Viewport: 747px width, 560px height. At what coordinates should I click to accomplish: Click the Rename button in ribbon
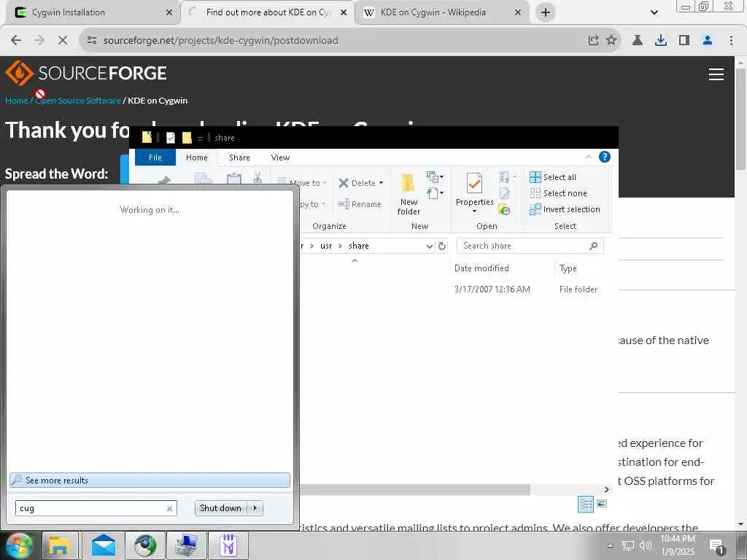[x=360, y=204]
